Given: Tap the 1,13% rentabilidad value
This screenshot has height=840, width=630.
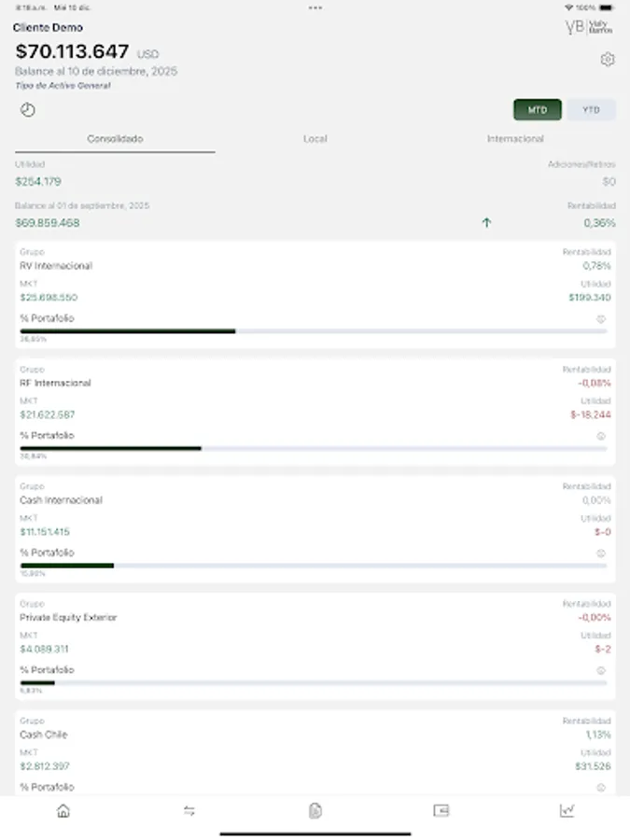Looking at the screenshot, I should 598,735.
